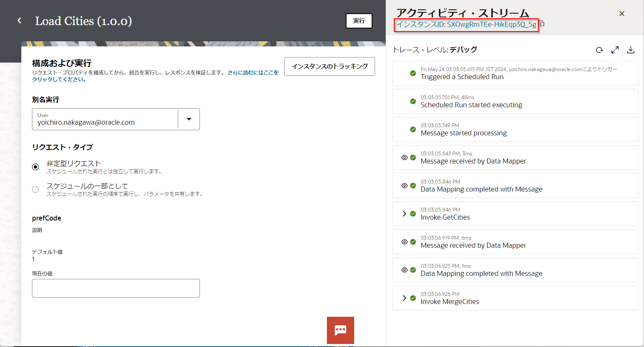Close the activity stream panel
644x347 pixels.
[621, 14]
